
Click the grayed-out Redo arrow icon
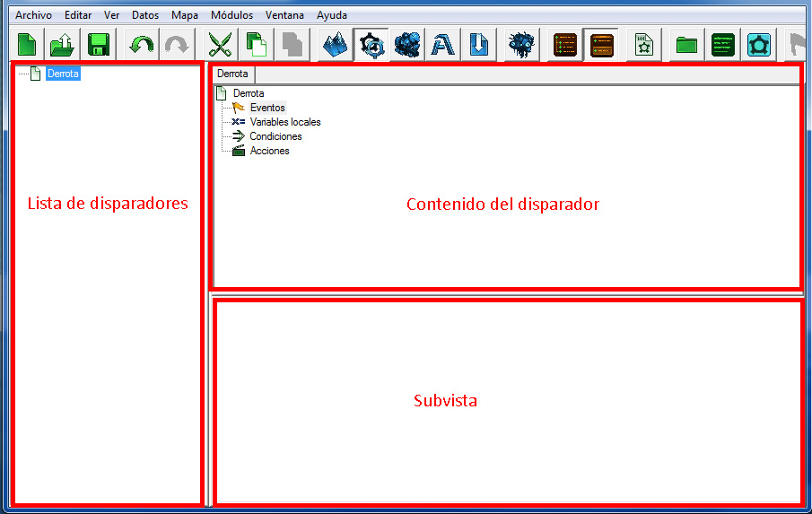click(177, 45)
